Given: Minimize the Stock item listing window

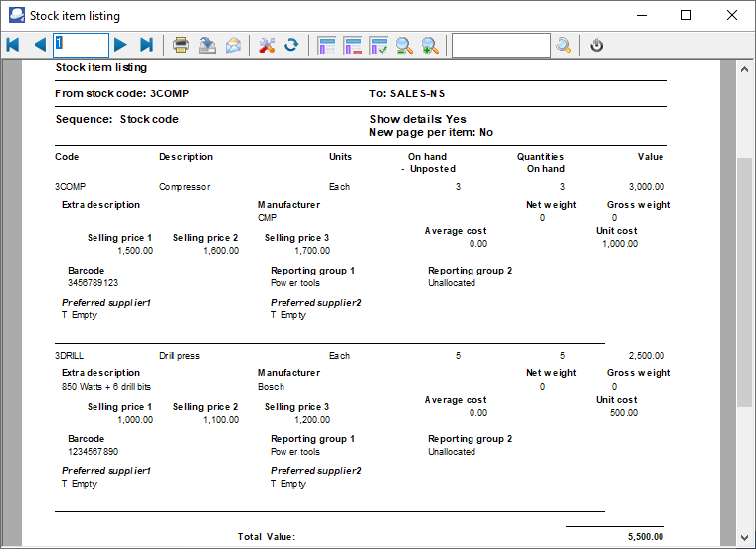Looking at the screenshot, I should coord(641,15).
